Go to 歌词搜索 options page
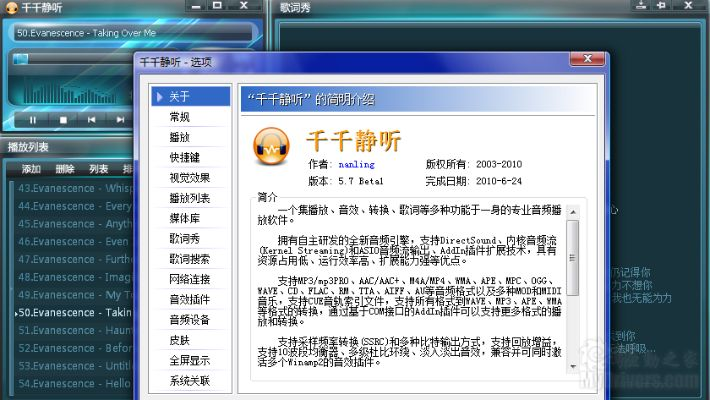 tap(187, 259)
